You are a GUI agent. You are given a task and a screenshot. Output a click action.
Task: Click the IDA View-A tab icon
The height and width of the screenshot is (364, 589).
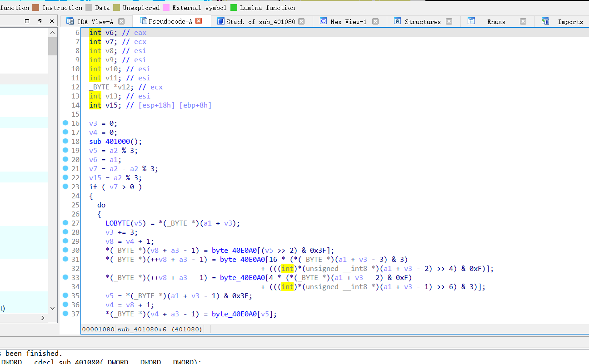tap(70, 21)
